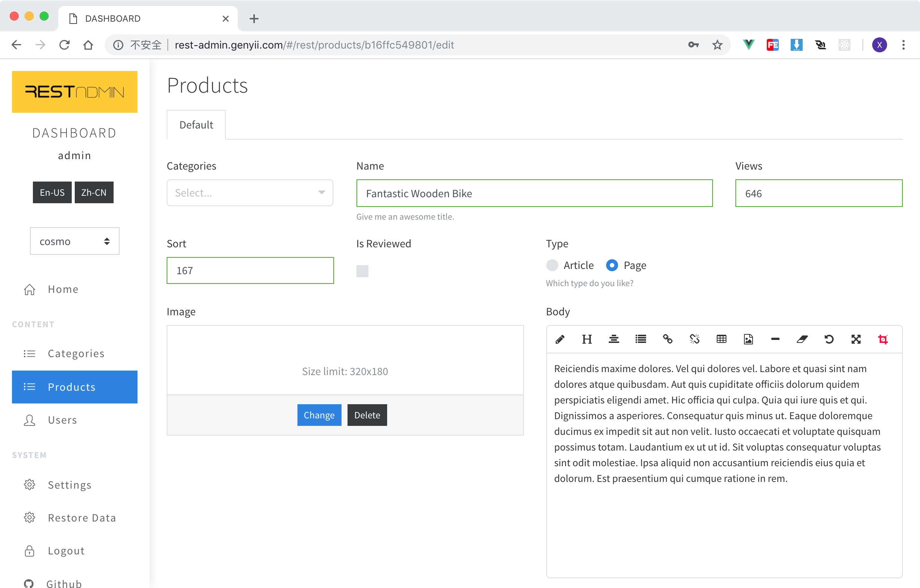Open the cosmo theme selector
The image size is (920, 588).
pos(74,241)
